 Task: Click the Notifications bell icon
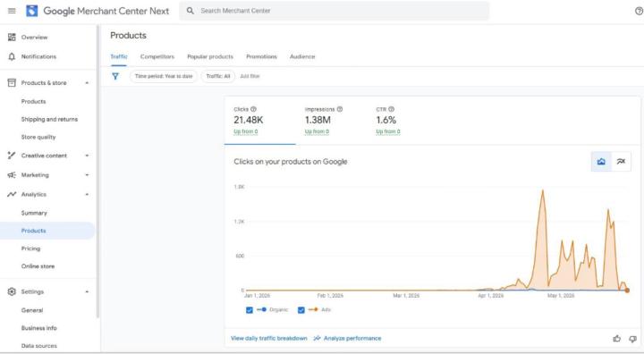pyautogui.click(x=12, y=56)
